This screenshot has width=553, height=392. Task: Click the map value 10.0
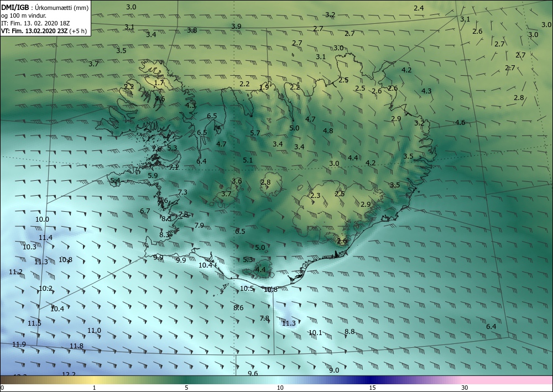[x=42, y=219]
